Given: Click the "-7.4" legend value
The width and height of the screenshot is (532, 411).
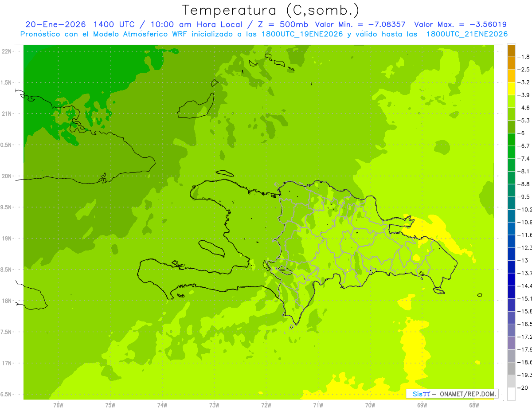Looking at the screenshot, I should [524, 159].
